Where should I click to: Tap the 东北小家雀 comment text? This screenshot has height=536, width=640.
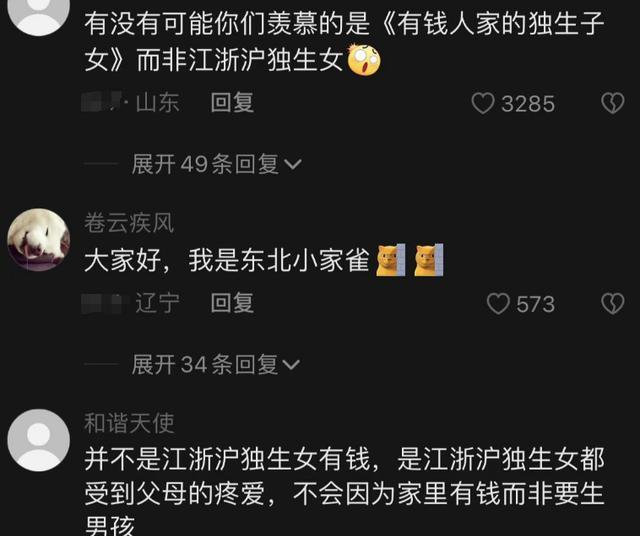coord(227,260)
